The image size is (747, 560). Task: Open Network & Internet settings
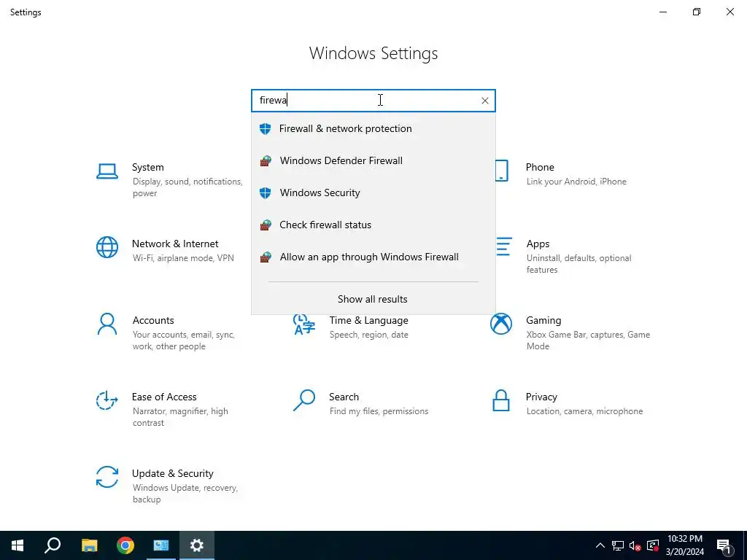(166, 251)
